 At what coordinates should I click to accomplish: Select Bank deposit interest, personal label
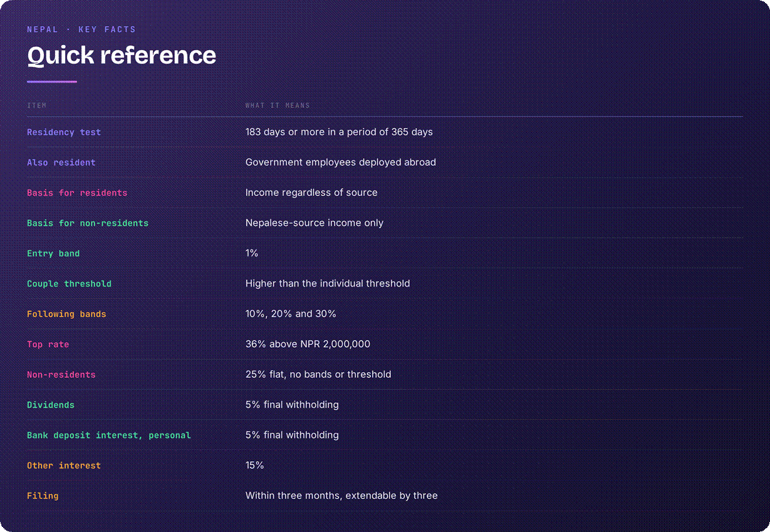[109, 436]
